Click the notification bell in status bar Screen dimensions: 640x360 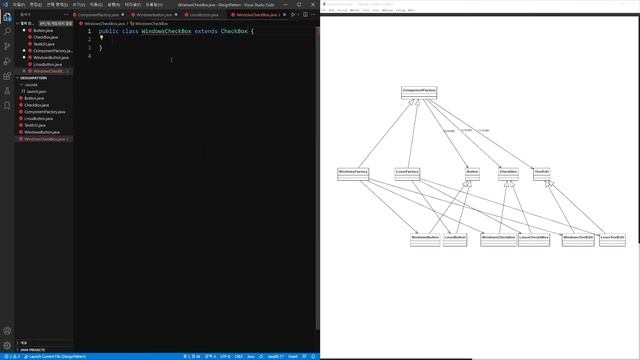click(x=313, y=357)
